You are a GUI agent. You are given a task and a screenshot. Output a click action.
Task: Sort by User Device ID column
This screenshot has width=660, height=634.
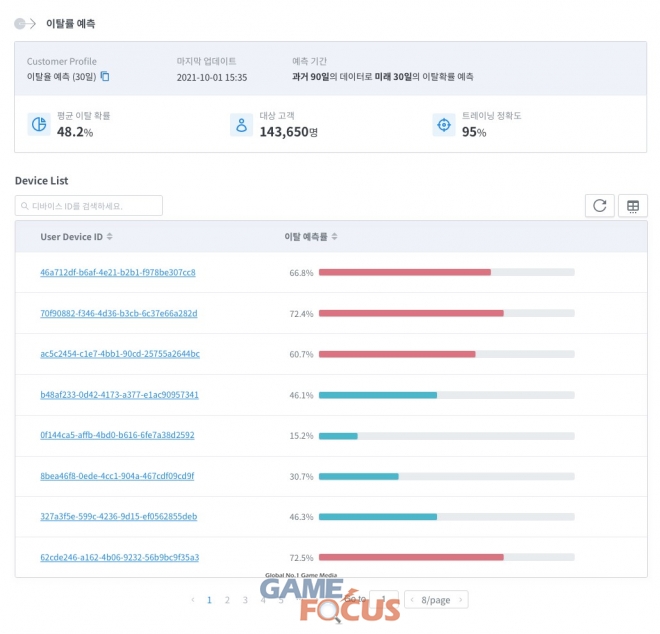(110, 237)
